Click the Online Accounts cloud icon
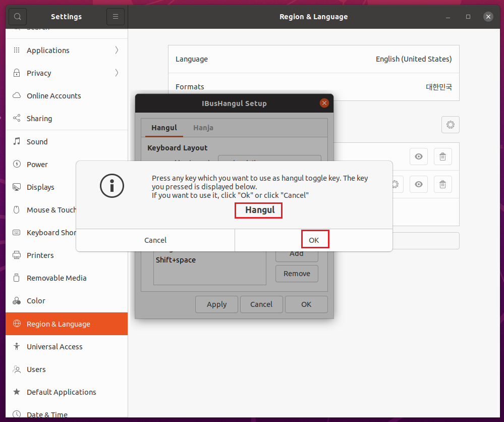Screen dimensions: 504x422 point(17,95)
